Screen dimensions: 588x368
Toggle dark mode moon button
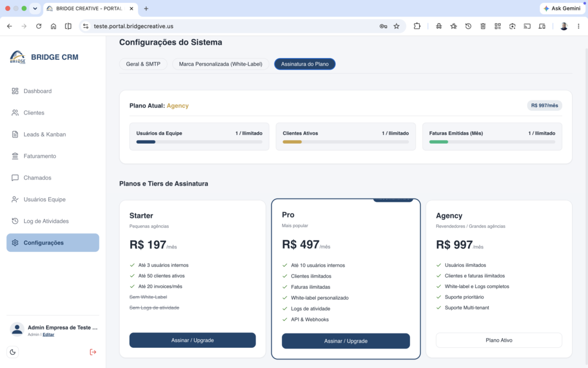click(x=13, y=352)
